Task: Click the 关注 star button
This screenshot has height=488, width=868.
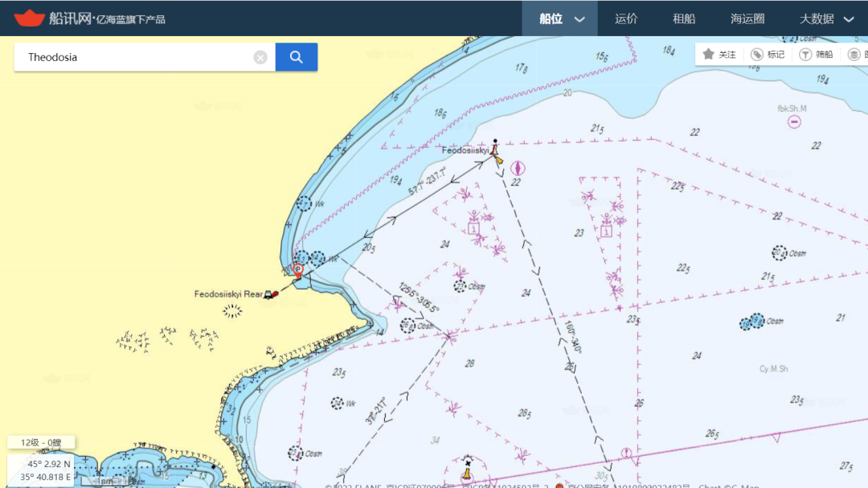Action: 719,55
